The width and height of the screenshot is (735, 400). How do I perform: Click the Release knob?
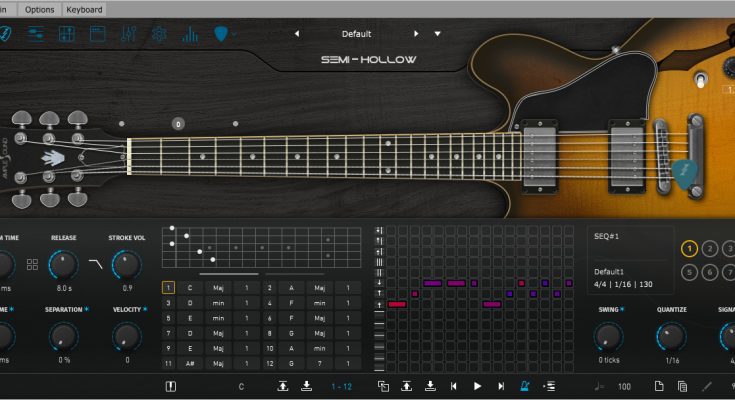pyautogui.click(x=63, y=265)
